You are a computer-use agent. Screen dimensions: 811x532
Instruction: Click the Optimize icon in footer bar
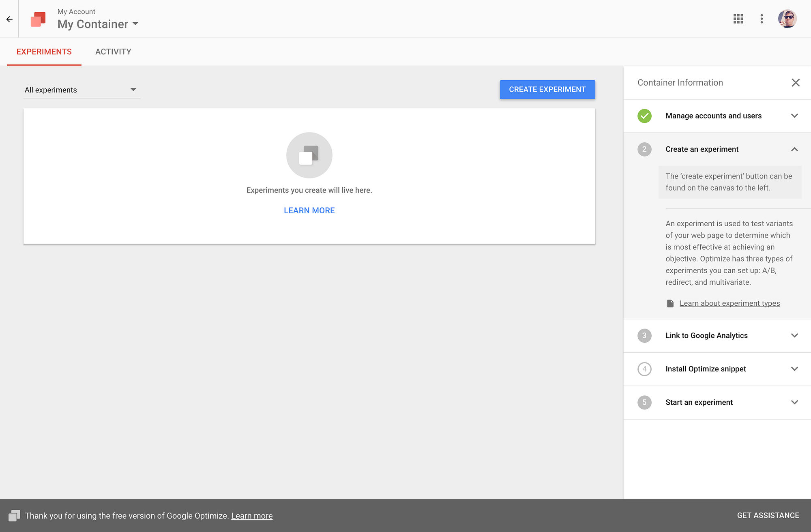click(x=14, y=515)
